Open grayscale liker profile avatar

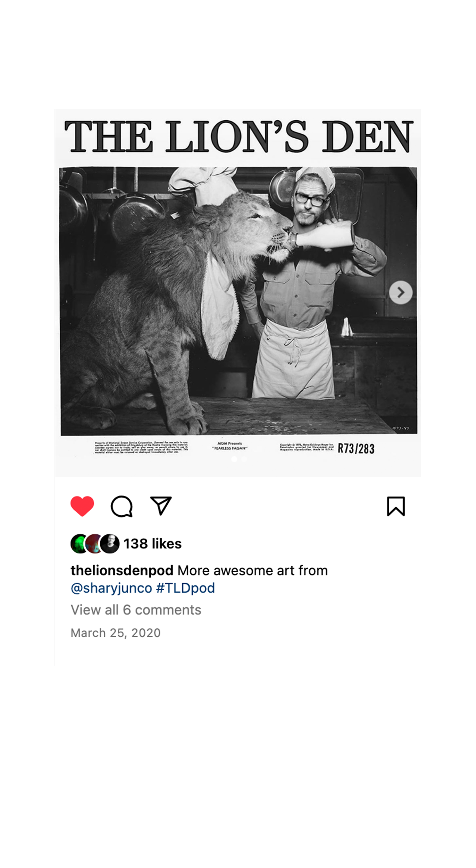[110, 544]
